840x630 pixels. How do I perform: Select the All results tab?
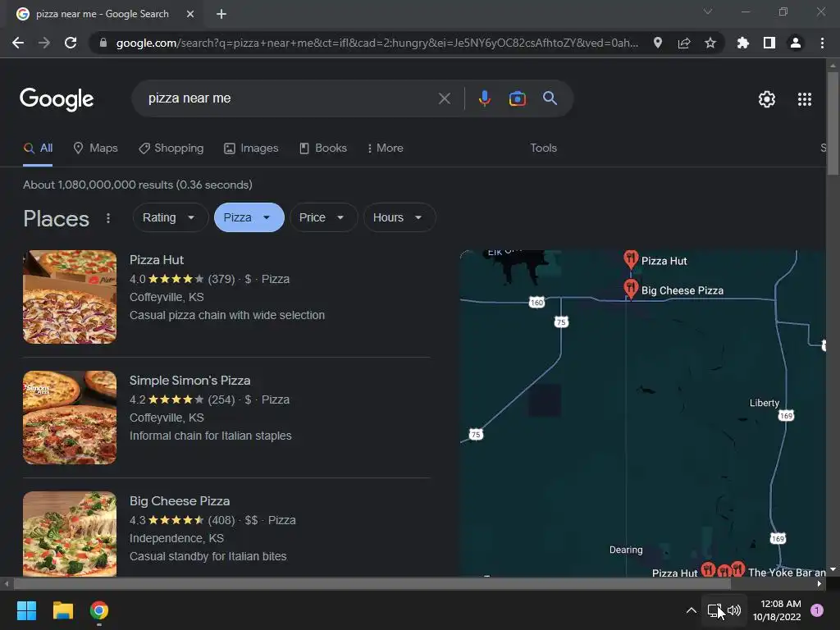pyautogui.click(x=38, y=148)
